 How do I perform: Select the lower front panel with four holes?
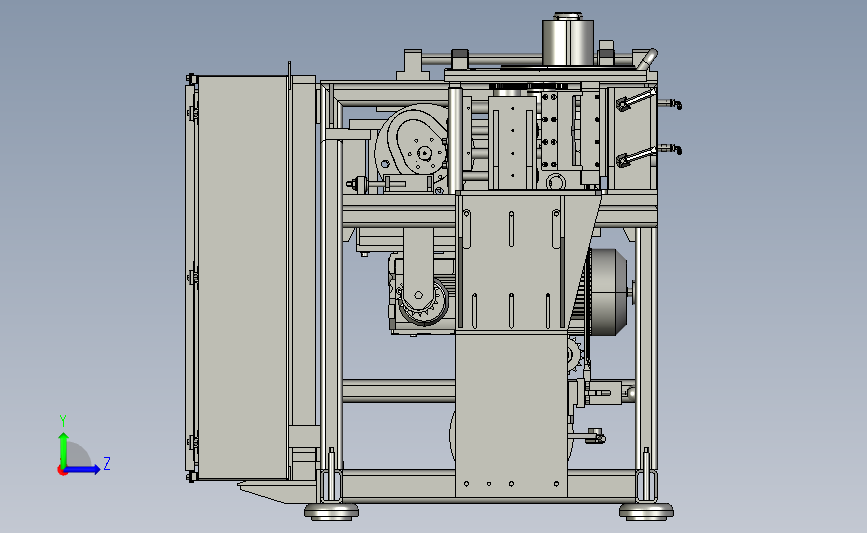coord(511,415)
